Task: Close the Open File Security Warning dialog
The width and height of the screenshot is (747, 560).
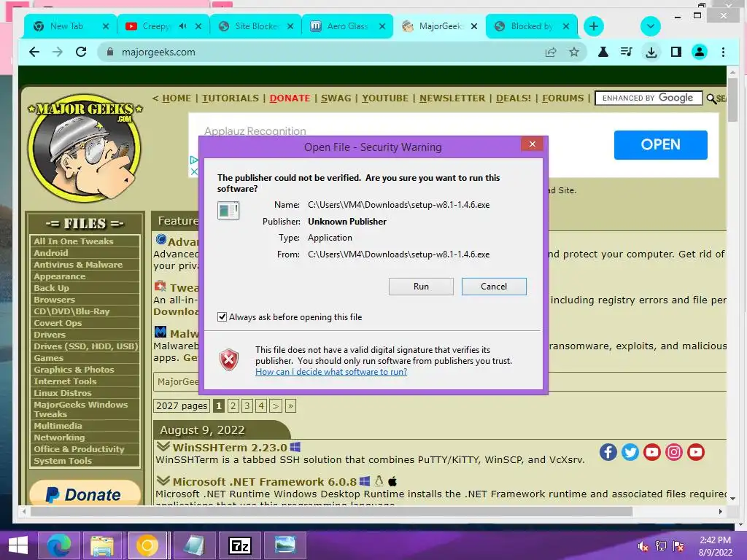Action: pos(532,144)
